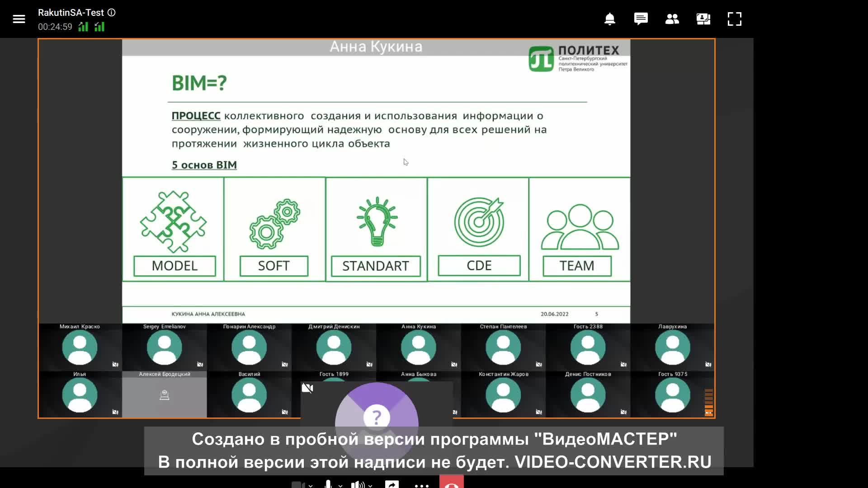Click the presenter name Анна Кукина above slide

[x=376, y=47]
